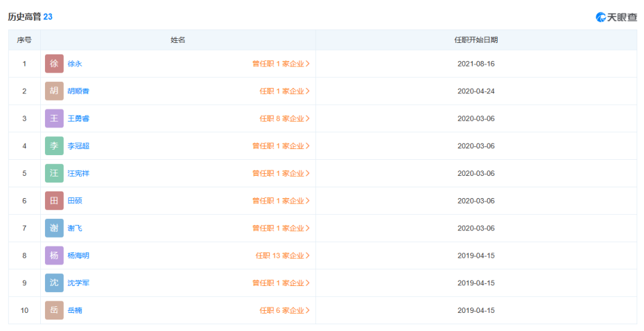Expand 岳楠's 任职 6 家企业 entry

pos(284,310)
